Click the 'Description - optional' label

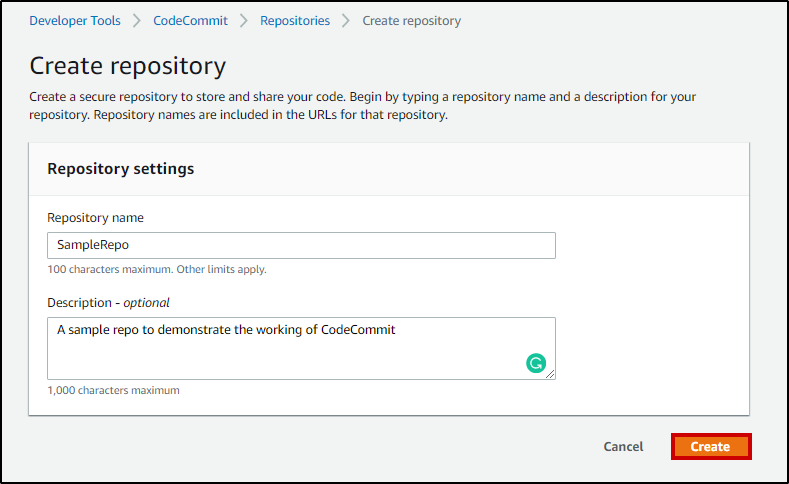pos(108,302)
